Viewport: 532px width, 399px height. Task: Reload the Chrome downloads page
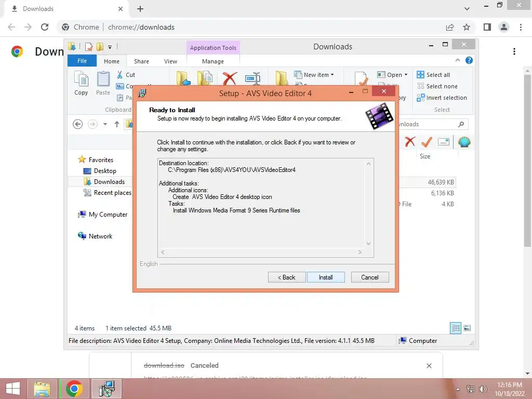tap(45, 27)
